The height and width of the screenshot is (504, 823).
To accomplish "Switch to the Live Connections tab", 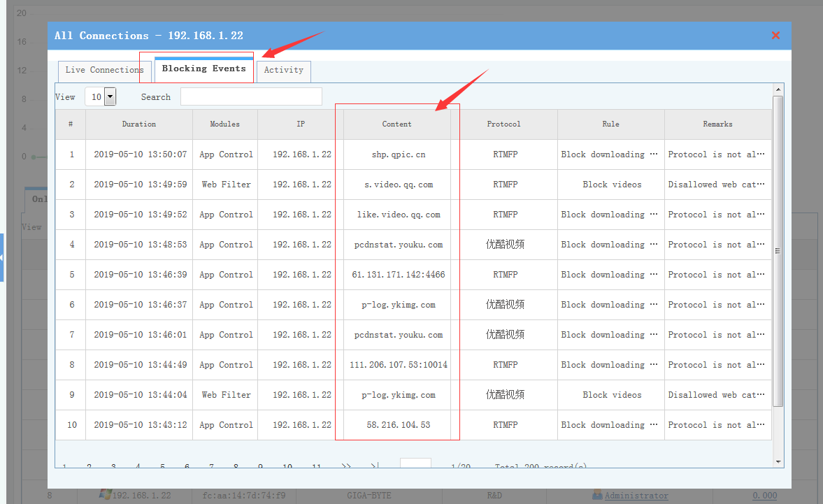I will point(104,70).
